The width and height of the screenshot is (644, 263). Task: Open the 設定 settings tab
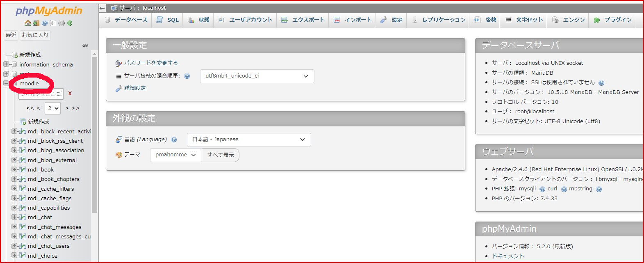click(391, 20)
